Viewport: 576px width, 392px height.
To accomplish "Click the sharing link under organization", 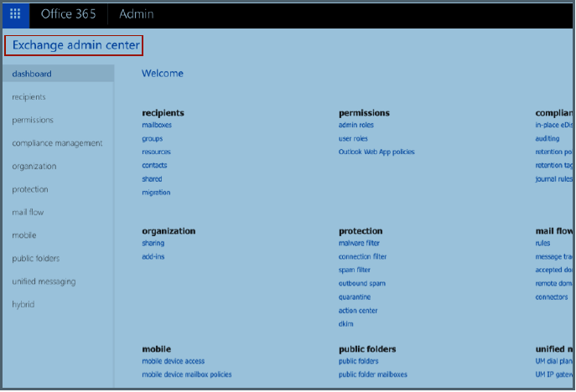I will pos(153,244).
